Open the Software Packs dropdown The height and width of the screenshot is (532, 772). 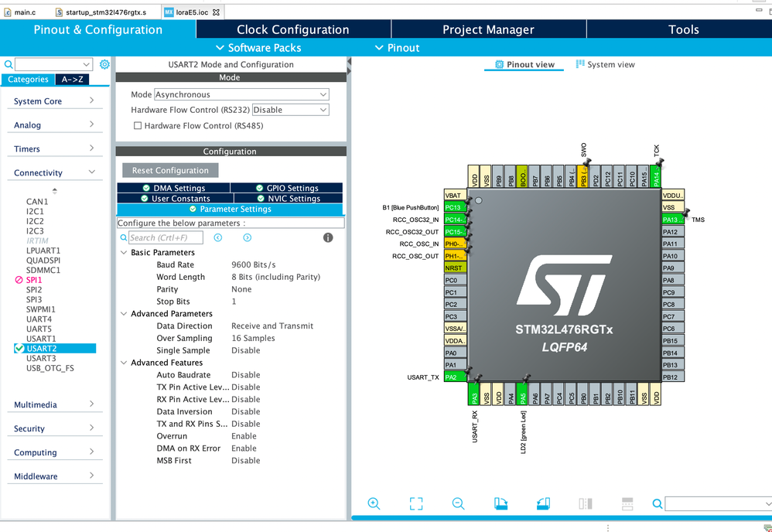(259, 48)
